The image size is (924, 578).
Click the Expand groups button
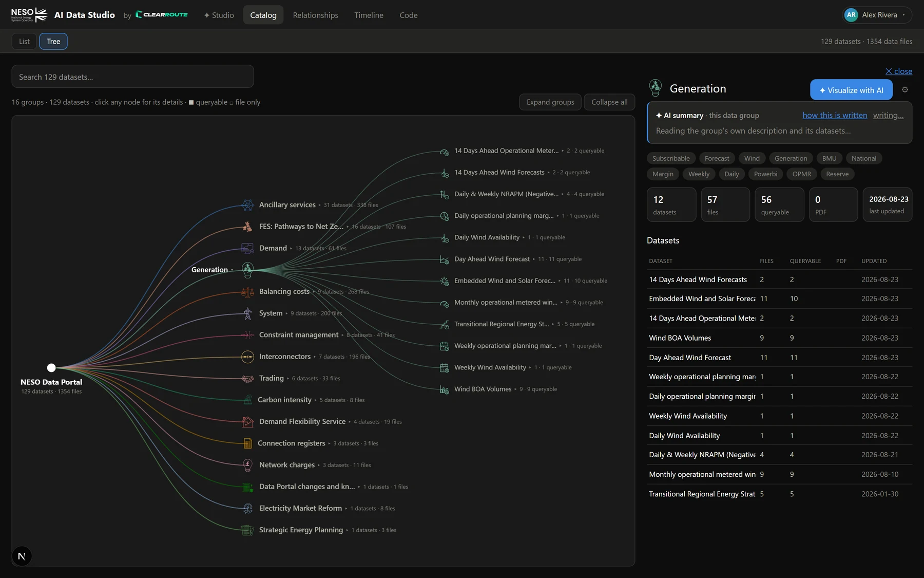[x=550, y=102]
